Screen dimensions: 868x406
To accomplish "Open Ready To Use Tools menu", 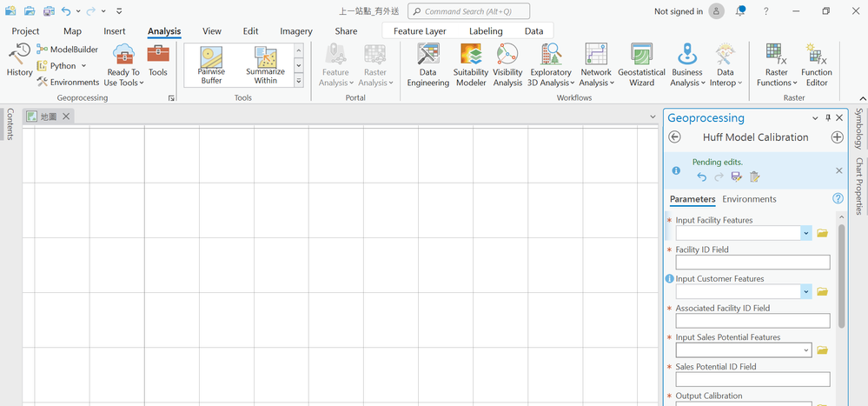I will point(124,65).
